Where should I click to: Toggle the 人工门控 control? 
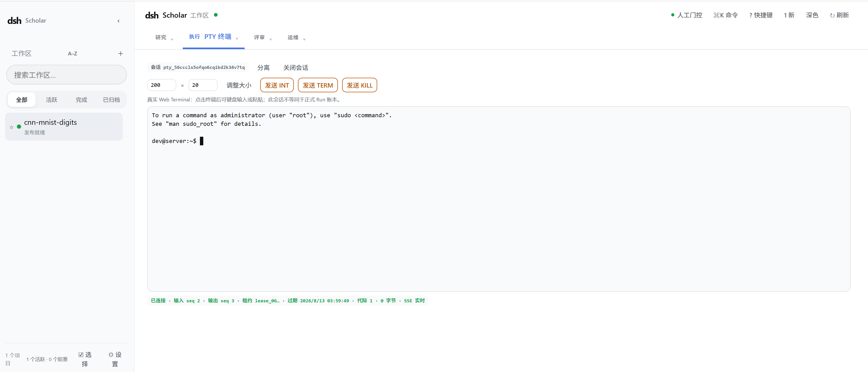686,15
